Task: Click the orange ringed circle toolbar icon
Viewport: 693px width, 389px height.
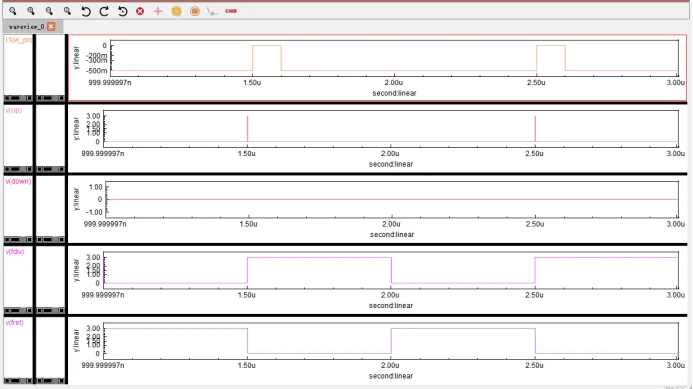Action: [194, 11]
